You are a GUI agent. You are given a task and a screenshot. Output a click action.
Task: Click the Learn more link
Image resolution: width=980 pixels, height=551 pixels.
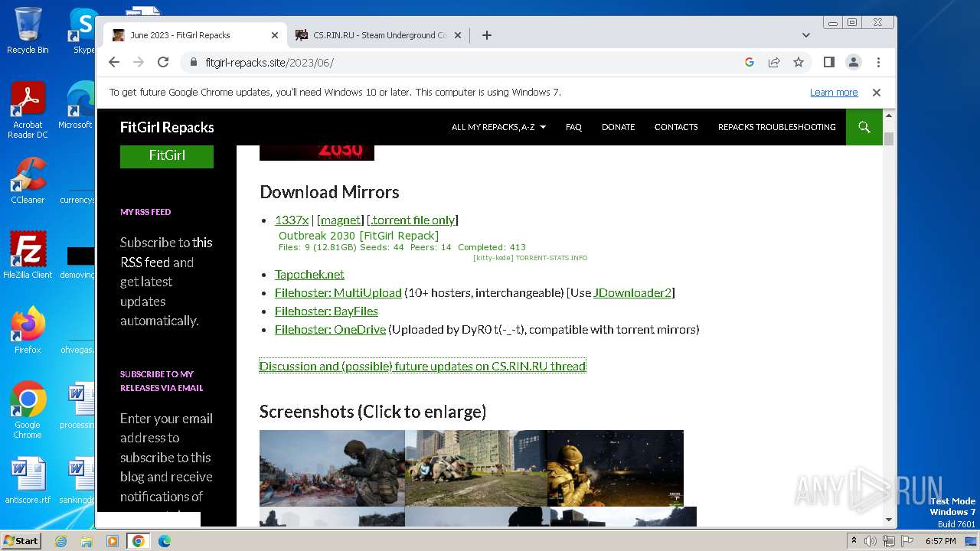(x=834, y=93)
